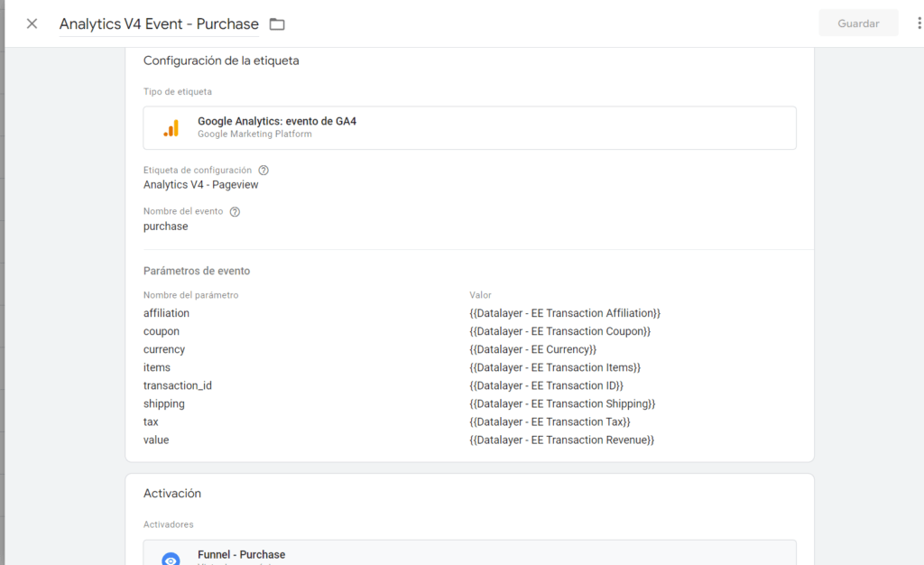Click the blue eye trigger icon for Funnel - Purchase
The height and width of the screenshot is (565, 924).
pos(171,559)
